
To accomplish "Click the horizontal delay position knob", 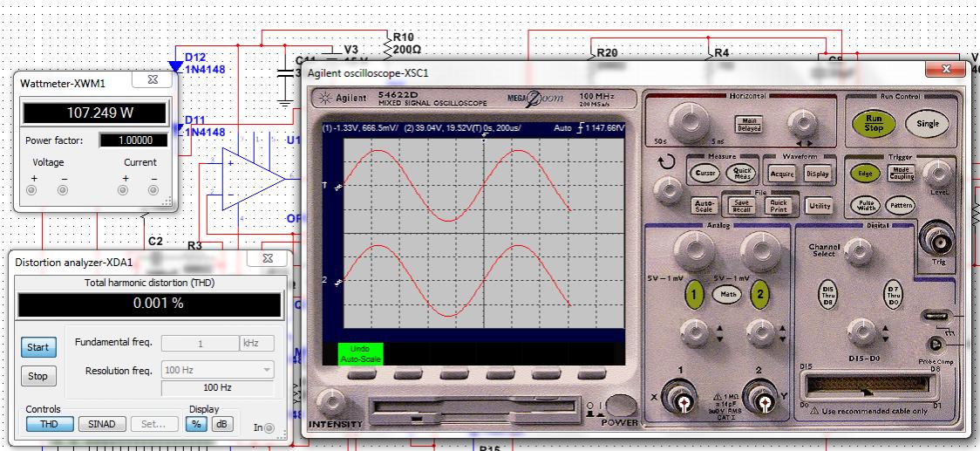I will point(803,123).
